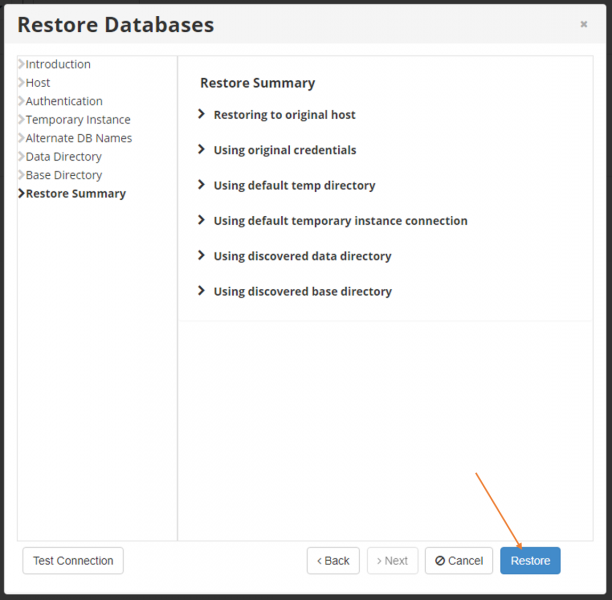The width and height of the screenshot is (612, 600).
Task: Cancel the restore wizard
Action: point(459,561)
